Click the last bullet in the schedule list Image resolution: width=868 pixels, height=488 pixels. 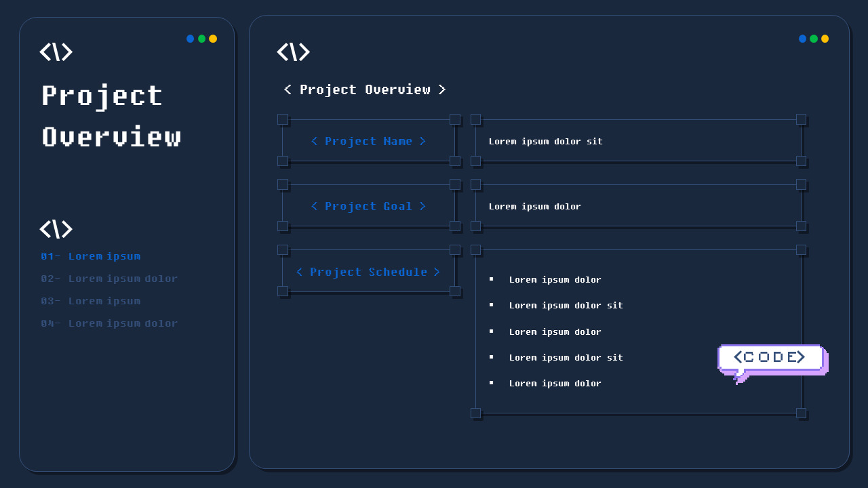pyautogui.click(x=491, y=383)
